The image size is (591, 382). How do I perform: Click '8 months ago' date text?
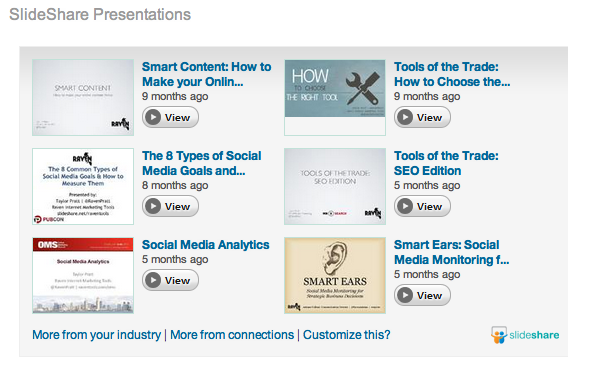click(175, 186)
